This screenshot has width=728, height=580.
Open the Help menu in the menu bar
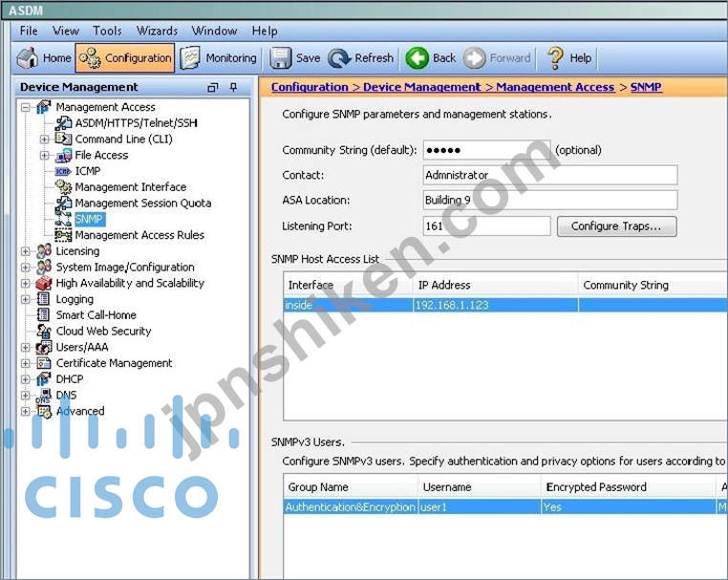265,32
